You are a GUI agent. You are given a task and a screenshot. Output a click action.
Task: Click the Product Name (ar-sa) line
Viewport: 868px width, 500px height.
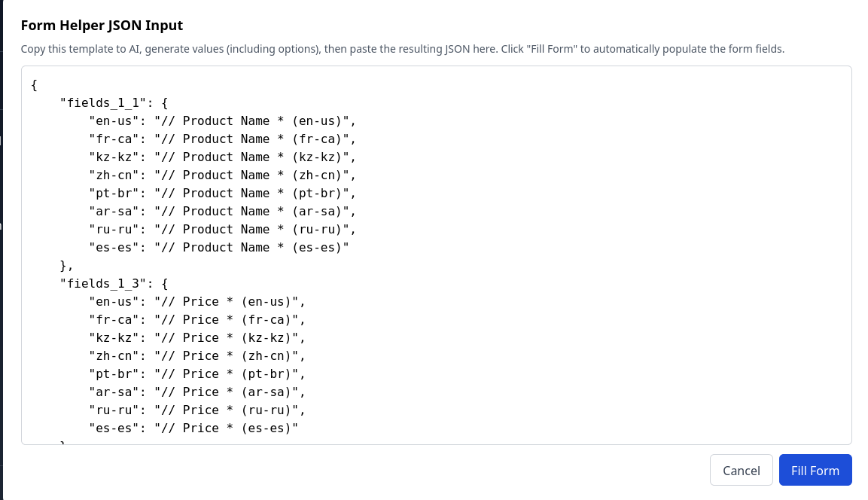[221, 212]
